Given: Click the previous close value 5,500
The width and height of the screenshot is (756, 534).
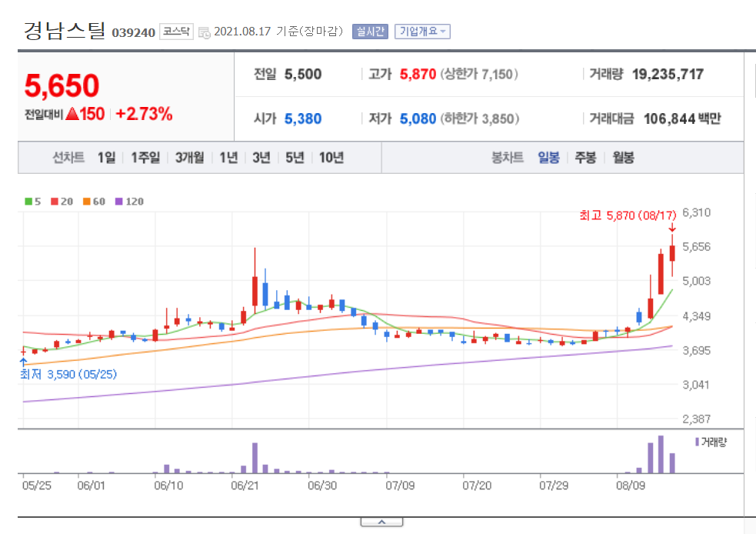Looking at the screenshot, I should pyautogui.click(x=303, y=75).
